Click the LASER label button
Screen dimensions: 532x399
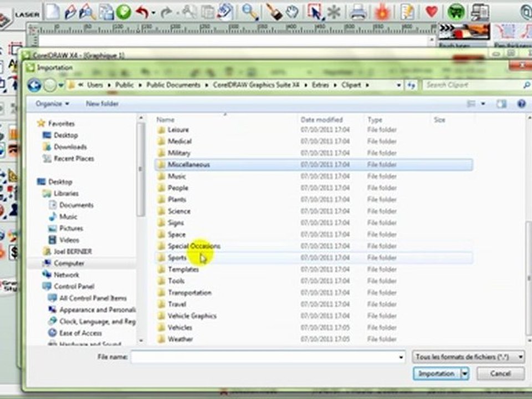[x=27, y=14]
